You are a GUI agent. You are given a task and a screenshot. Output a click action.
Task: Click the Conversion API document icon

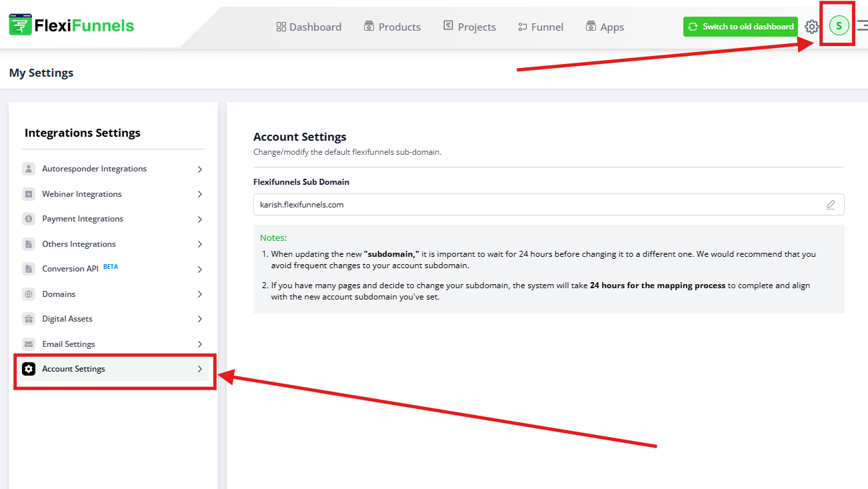pyautogui.click(x=29, y=269)
